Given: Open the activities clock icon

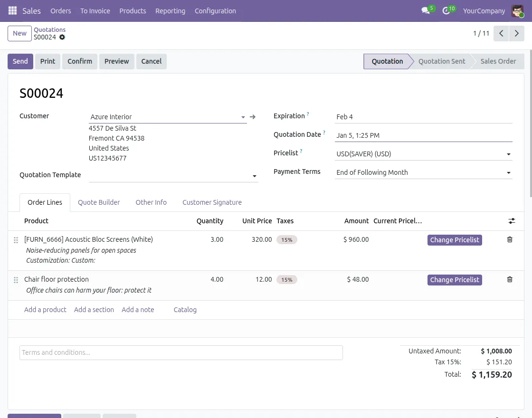Looking at the screenshot, I should point(446,10).
